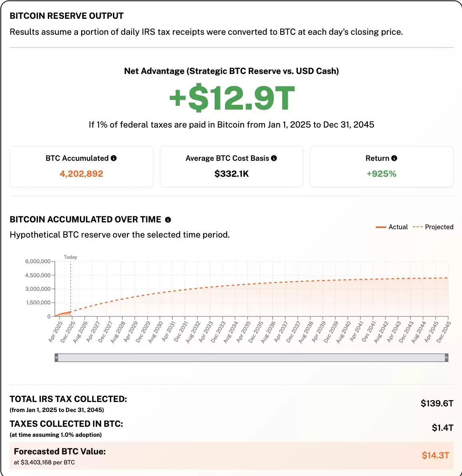Image resolution: width=462 pixels, height=476 pixels.
Task: Click the info icon beside BTC Accumulated
Action: pyautogui.click(x=114, y=158)
